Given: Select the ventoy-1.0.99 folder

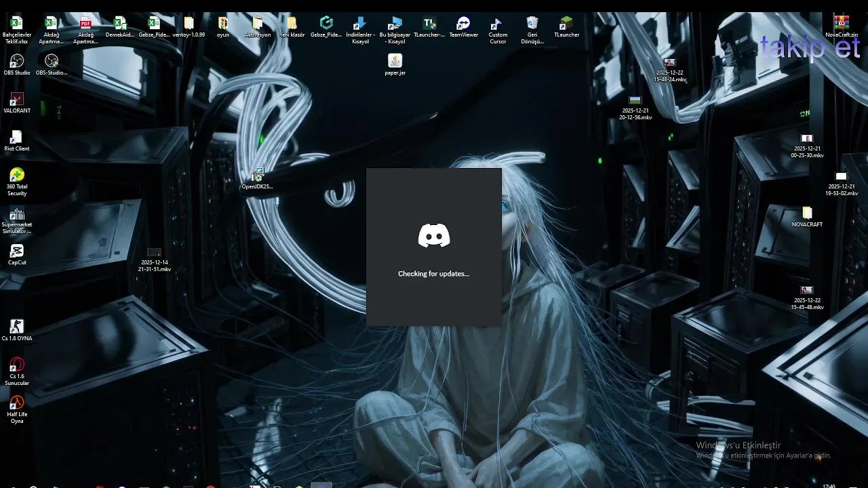Looking at the screenshot, I should pyautogui.click(x=189, y=24).
